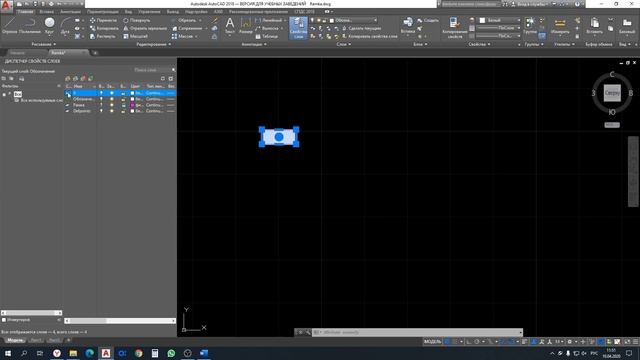The height and width of the screenshot is (360, 640).
Task: Open the Аннотации ribbon tab
Action: (71, 12)
